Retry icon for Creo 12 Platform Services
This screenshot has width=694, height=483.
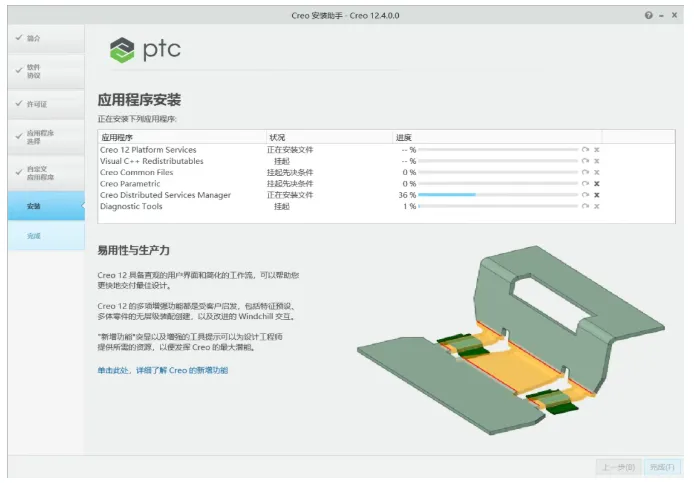click(x=585, y=150)
